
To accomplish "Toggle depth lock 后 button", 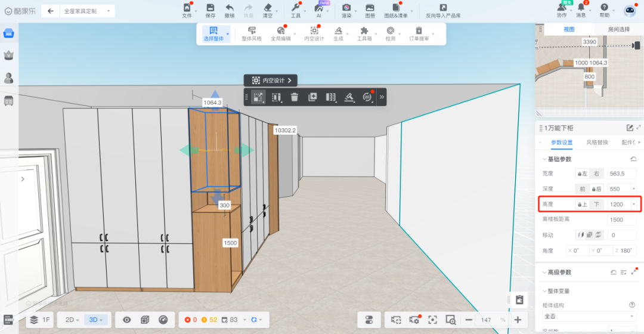I will (x=596, y=189).
